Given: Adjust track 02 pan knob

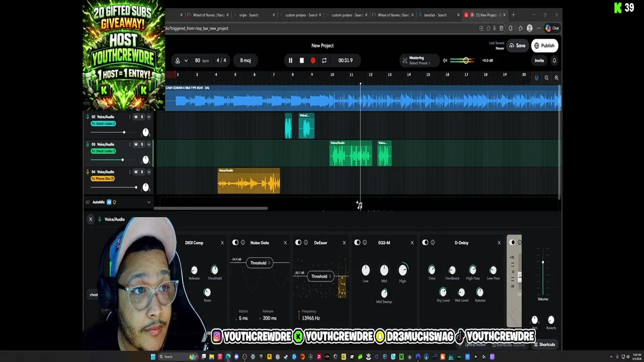Looking at the screenshot, I should point(145,132).
